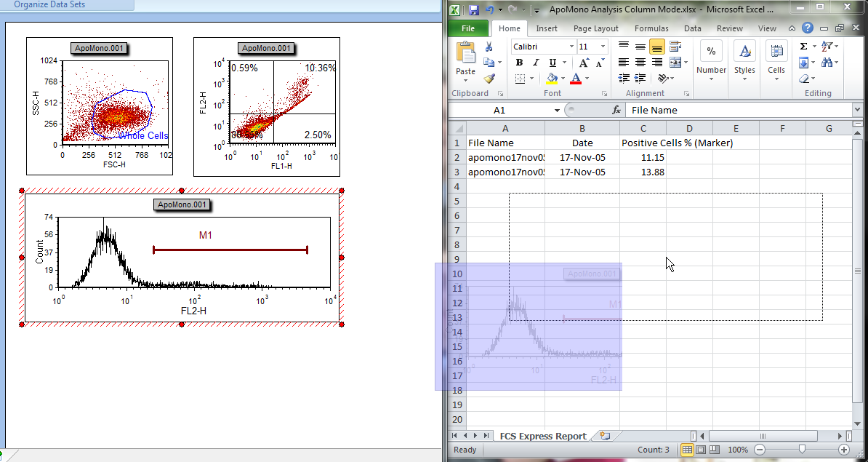Click the AutoSum sigma icon

point(804,47)
